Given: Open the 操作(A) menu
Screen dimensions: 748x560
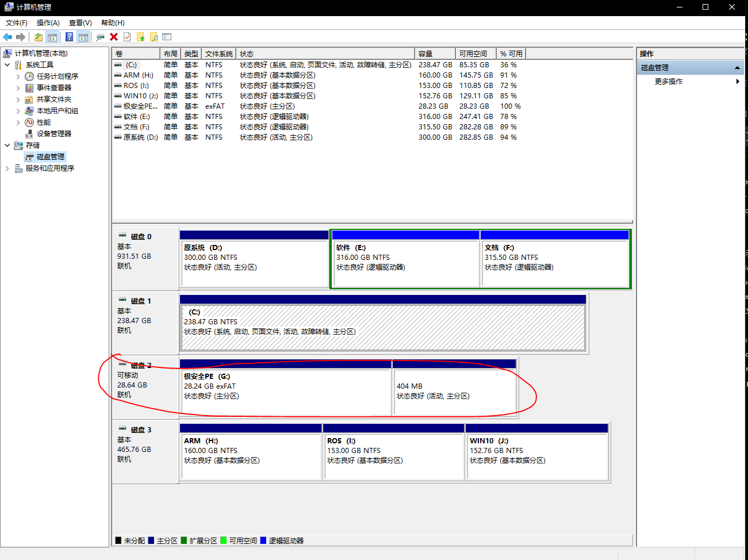Looking at the screenshot, I should coord(48,23).
